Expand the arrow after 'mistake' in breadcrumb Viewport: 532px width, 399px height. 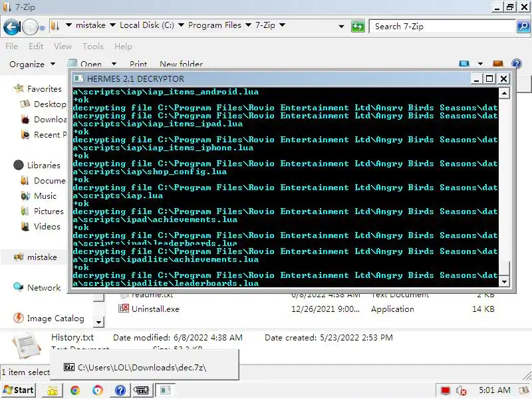coord(112,25)
